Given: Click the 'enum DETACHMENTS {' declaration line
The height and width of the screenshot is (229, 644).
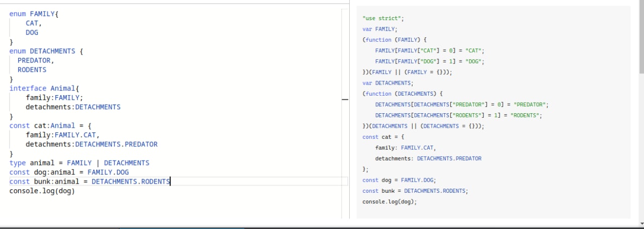Looking at the screenshot, I should click(46, 51).
